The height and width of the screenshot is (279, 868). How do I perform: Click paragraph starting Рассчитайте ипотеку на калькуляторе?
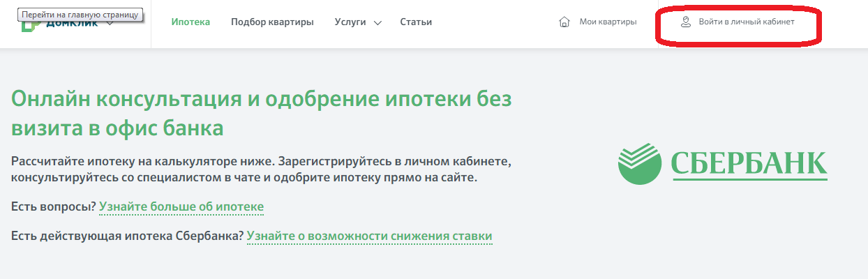[x=262, y=169]
